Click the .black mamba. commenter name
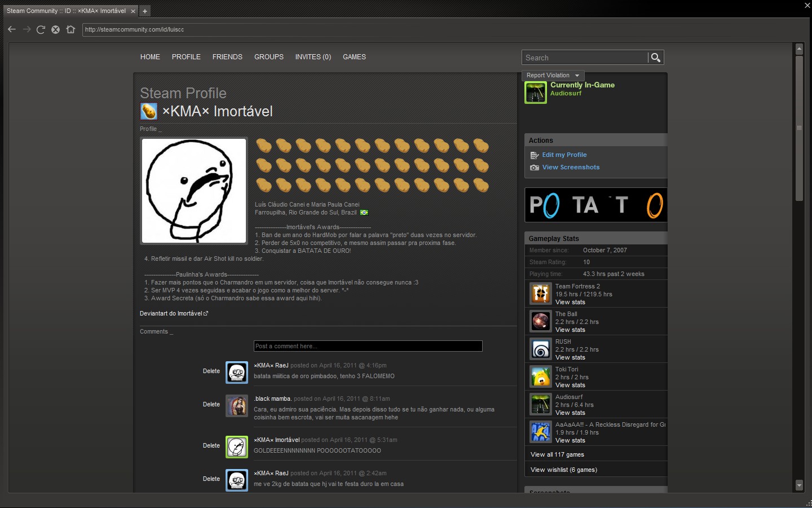 click(x=272, y=398)
